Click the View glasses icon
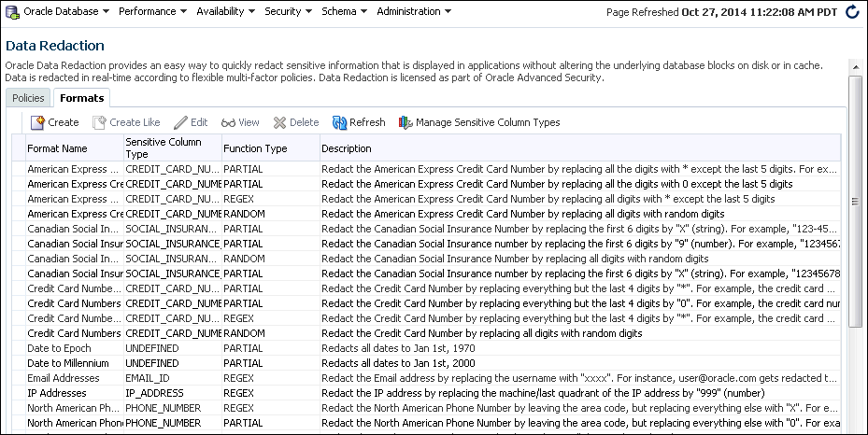 228,122
